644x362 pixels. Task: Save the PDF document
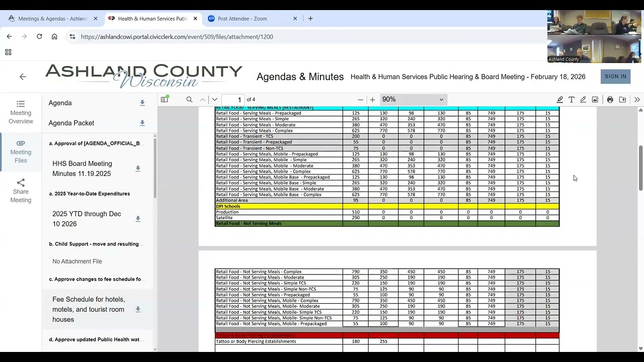tap(622, 100)
